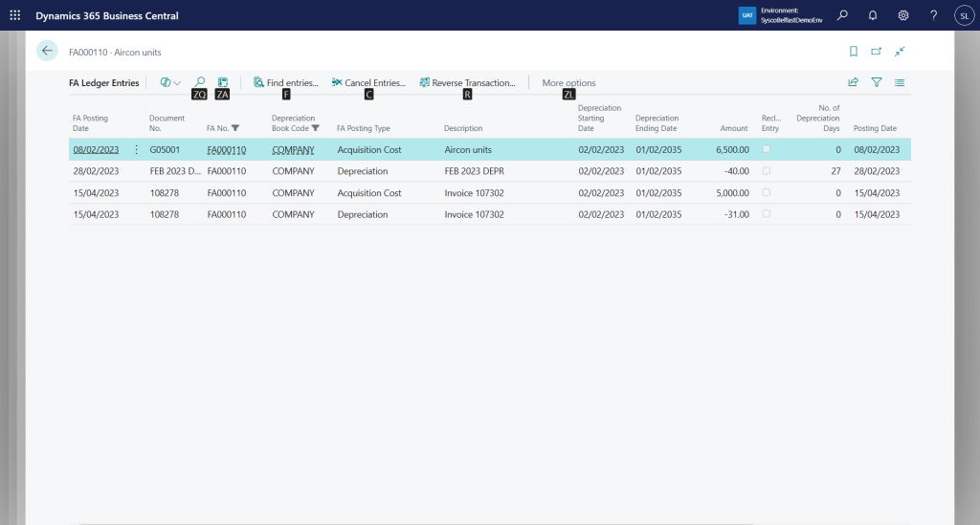Check Reclassification box on last Invoice 107302 row
980x525 pixels.
[x=766, y=214]
